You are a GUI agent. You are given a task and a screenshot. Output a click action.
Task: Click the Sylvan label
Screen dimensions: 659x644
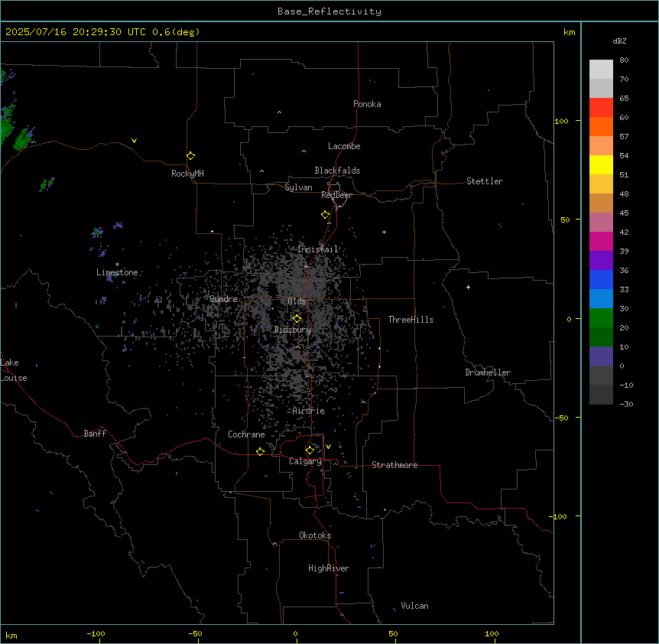pyautogui.click(x=298, y=187)
